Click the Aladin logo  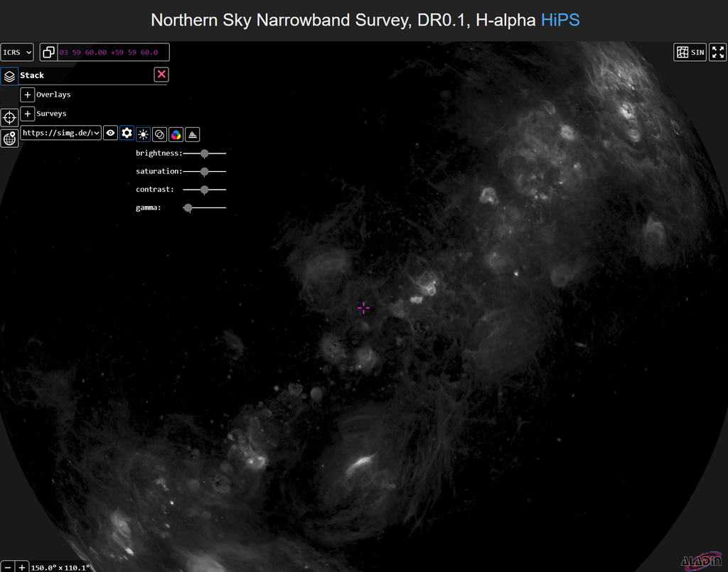coord(702,561)
